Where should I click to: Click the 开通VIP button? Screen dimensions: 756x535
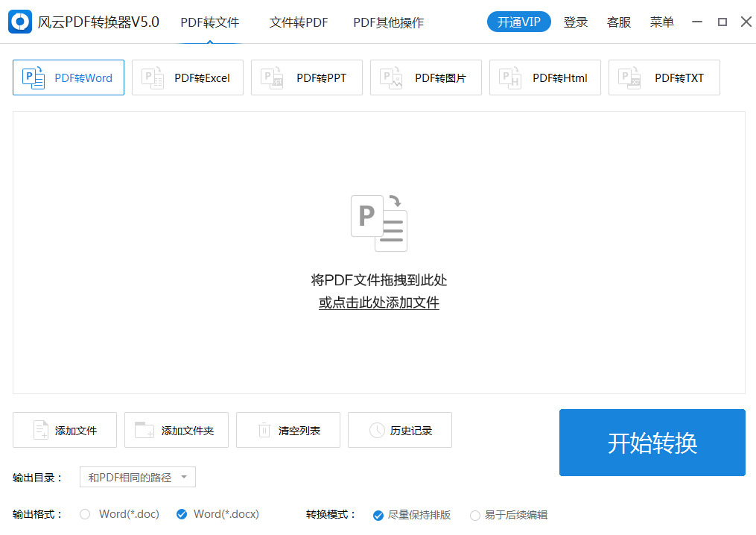(519, 22)
